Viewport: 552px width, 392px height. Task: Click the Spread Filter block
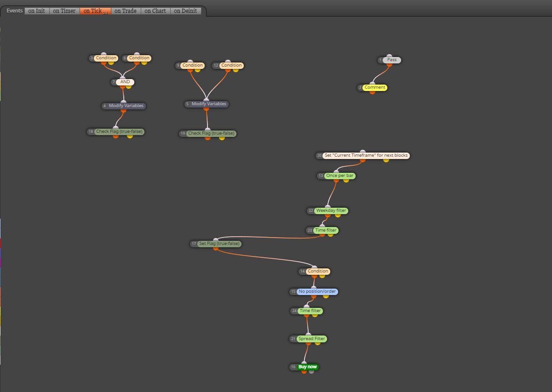[x=312, y=339]
